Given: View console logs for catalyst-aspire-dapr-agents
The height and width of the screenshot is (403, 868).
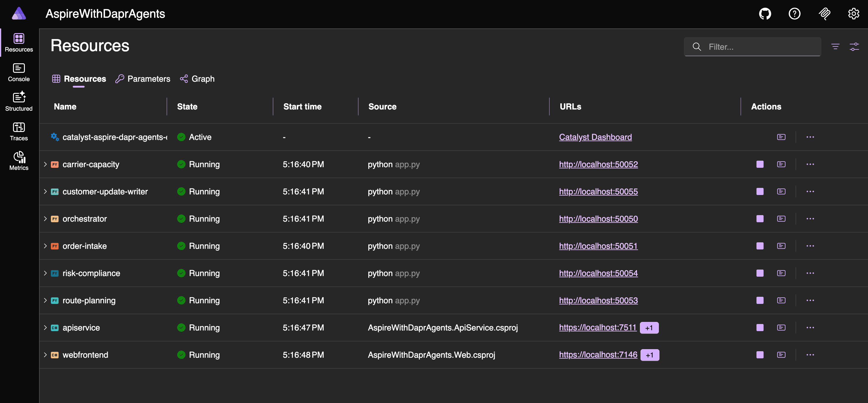Looking at the screenshot, I should tap(781, 137).
